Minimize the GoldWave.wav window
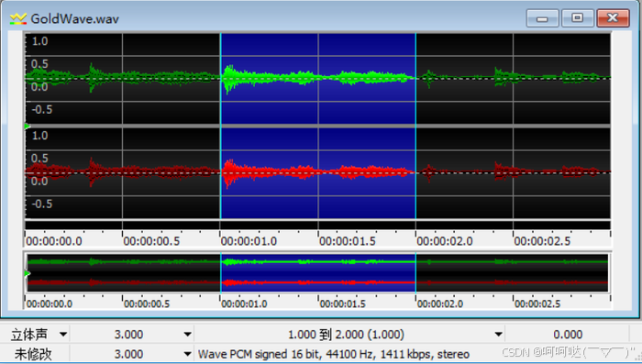Viewport: 642px width, 364px height. [x=542, y=18]
